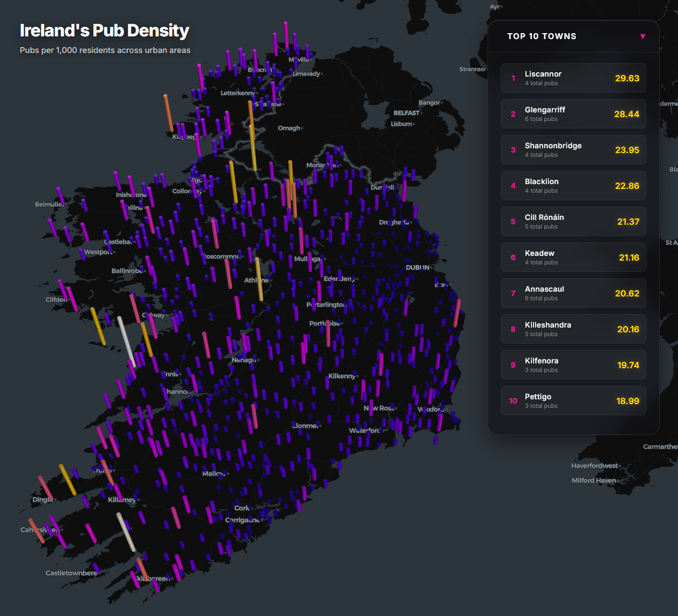Click the Ireland's Pub Density title
678x616 pixels.
[x=104, y=31]
